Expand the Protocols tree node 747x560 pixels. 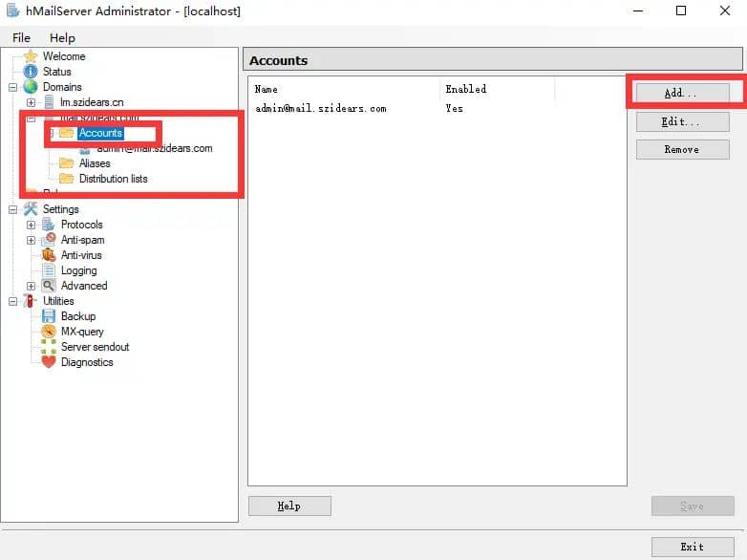(x=32, y=225)
